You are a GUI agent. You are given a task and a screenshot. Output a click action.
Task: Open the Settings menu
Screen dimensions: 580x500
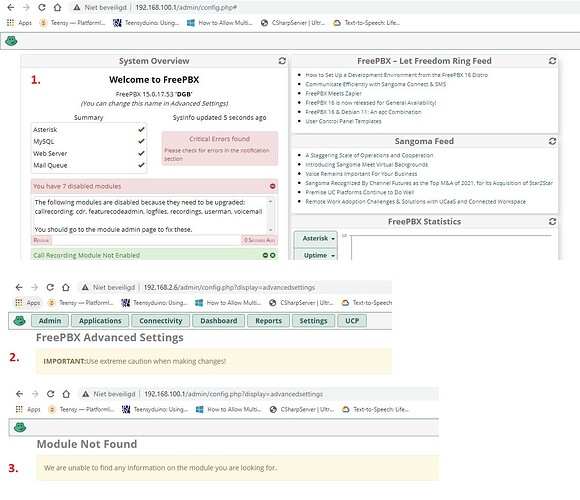point(313,321)
